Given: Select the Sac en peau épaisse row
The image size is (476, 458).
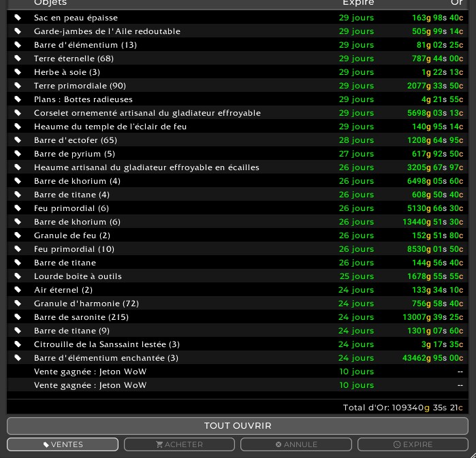Looking at the screenshot, I should point(238,18).
